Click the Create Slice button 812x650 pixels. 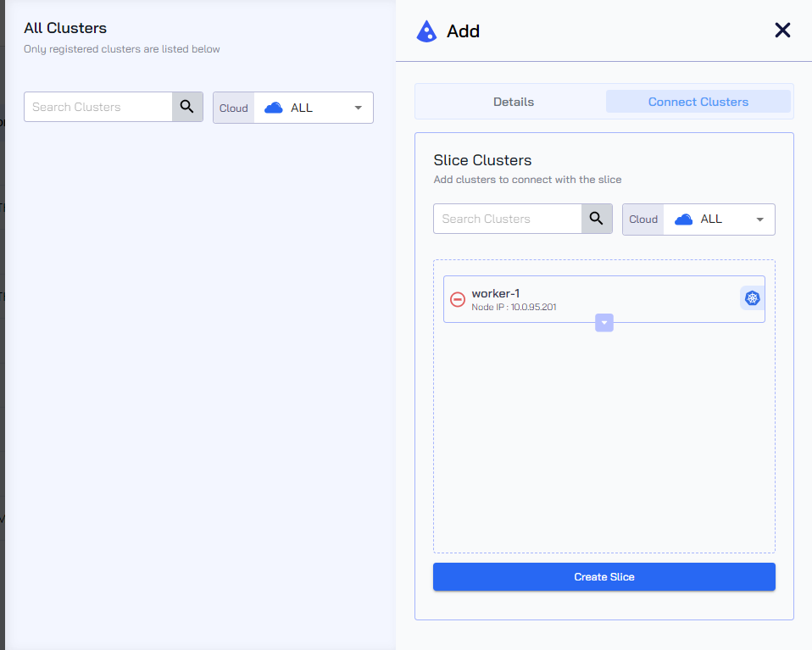pos(604,577)
